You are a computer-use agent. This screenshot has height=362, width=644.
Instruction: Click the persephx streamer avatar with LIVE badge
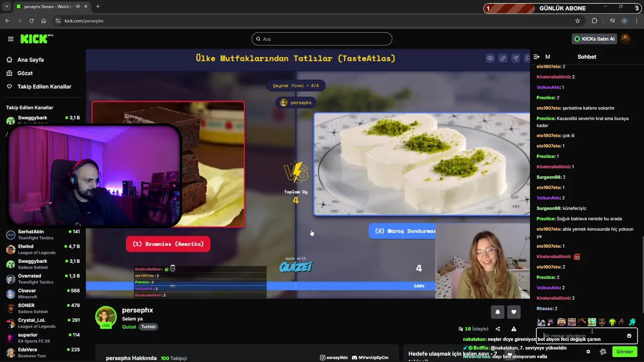(106, 317)
